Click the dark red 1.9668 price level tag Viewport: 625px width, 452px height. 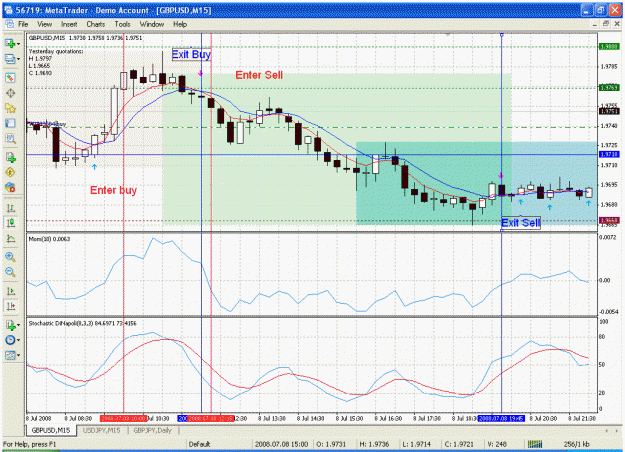tap(609, 220)
